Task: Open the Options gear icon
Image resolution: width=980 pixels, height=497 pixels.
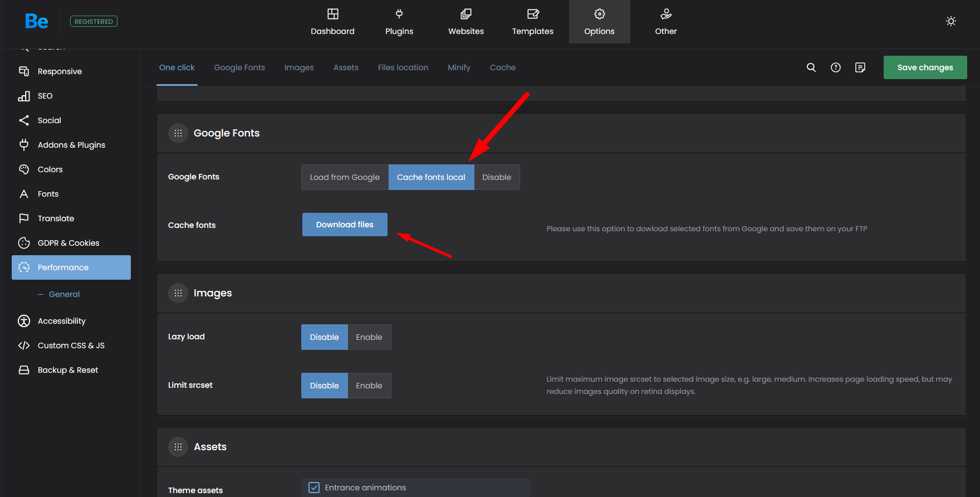Action: 600,14
